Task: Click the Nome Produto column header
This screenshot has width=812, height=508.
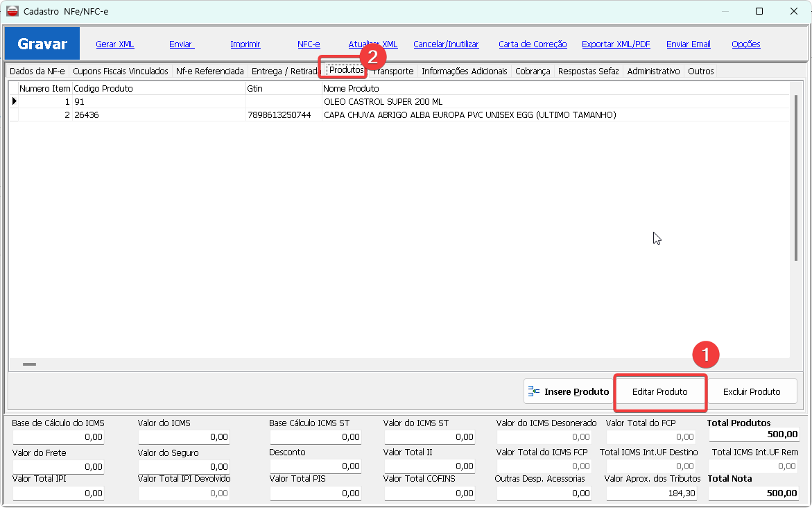Action: tap(351, 88)
